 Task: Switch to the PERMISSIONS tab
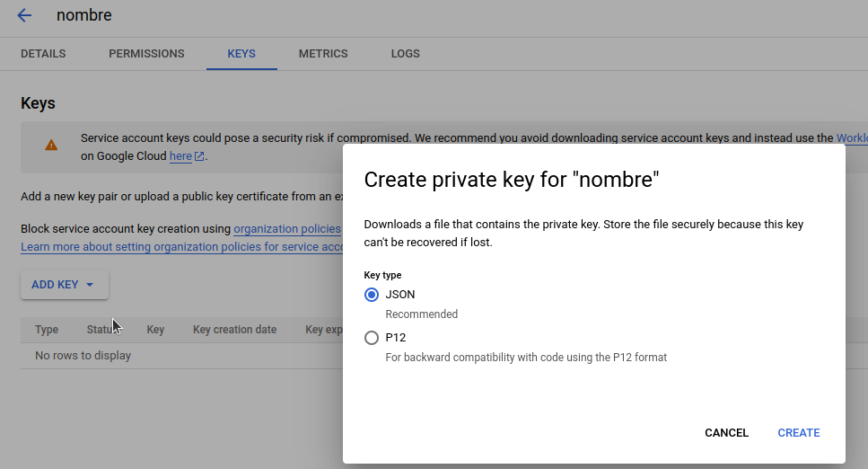point(146,54)
